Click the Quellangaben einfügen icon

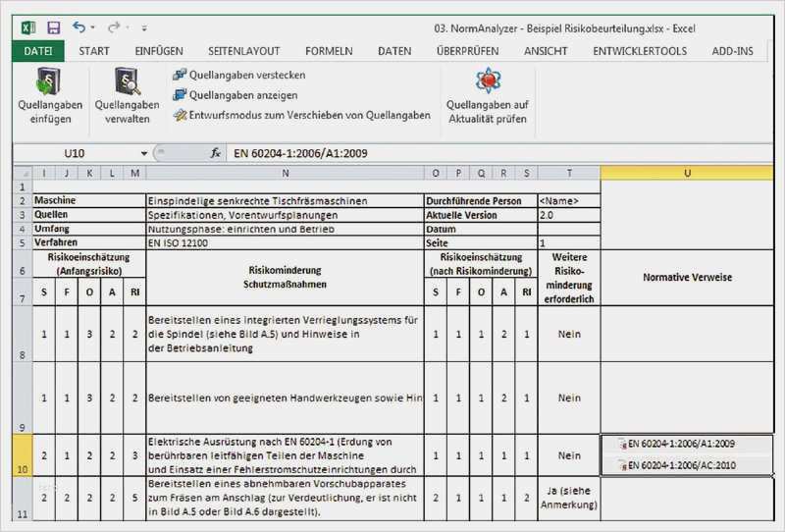50,81
